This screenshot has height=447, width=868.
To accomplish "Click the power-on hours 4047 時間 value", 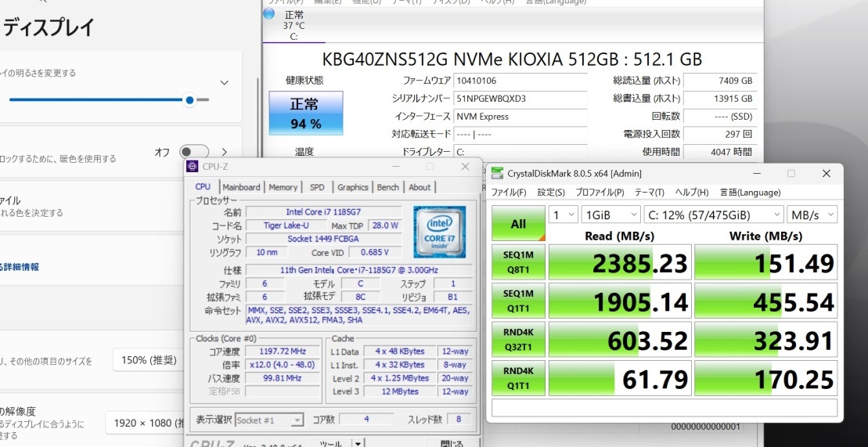I will pyautogui.click(x=719, y=152).
